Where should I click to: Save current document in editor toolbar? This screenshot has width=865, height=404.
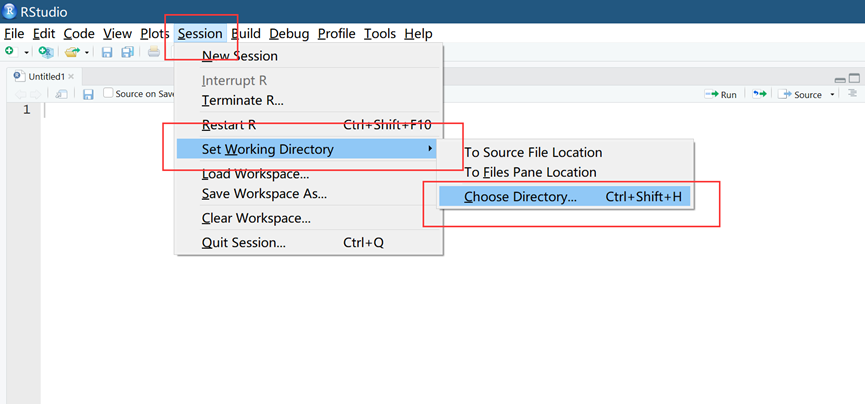pyautogui.click(x=88, y=94)
